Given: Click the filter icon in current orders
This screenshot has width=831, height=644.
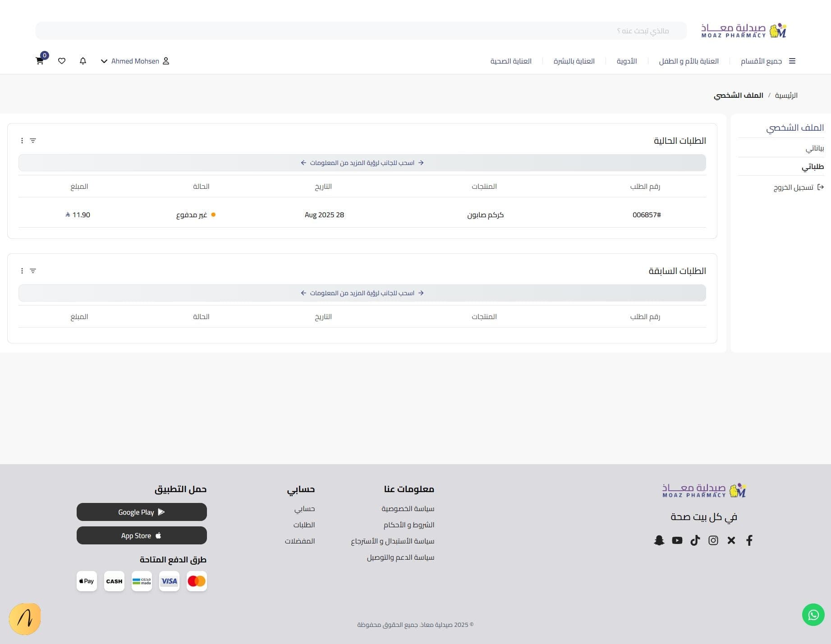Looking at the screenshot, I should (x=33, y=141).
